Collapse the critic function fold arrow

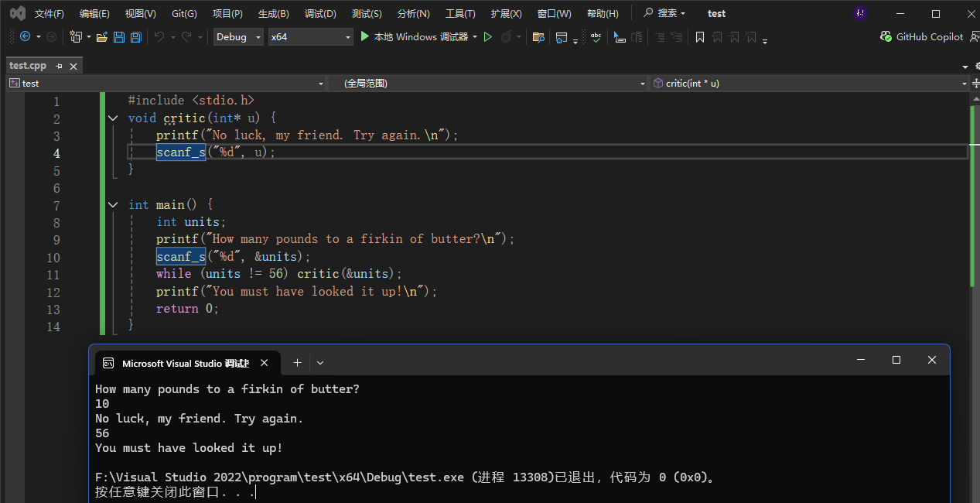113,118
